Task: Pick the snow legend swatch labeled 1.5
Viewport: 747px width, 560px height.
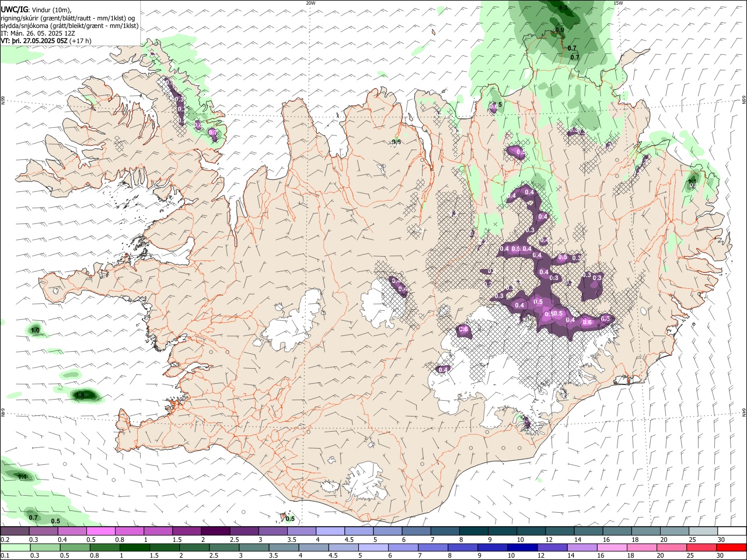Action: (x=187, y=531)
